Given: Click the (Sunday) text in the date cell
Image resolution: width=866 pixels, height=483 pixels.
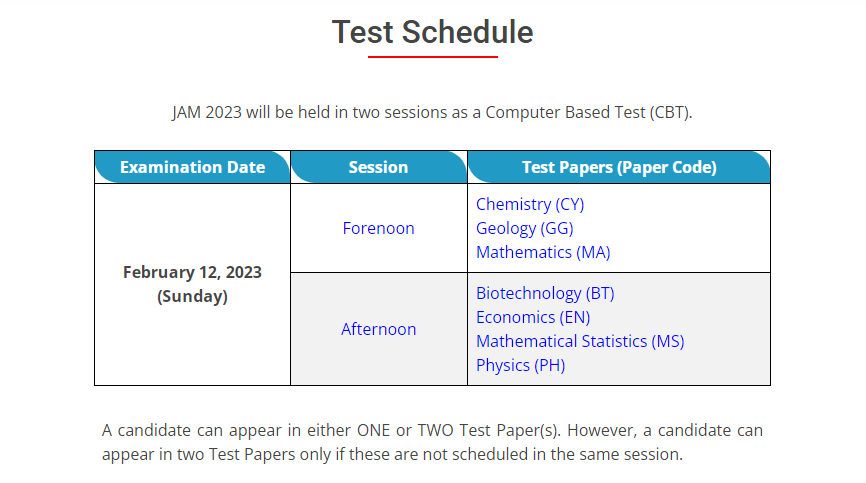Looking at the screenshot, I should tap(192, 296).
